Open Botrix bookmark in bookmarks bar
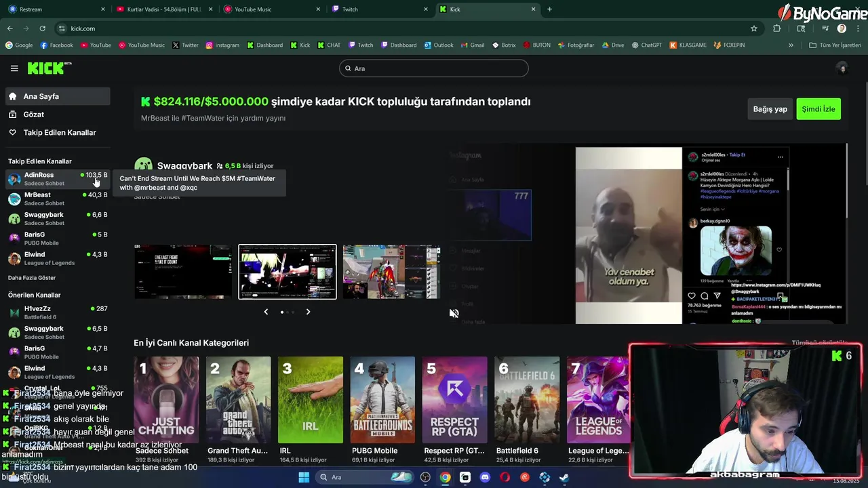The image size is (868, 488). [x=503, y=45]
